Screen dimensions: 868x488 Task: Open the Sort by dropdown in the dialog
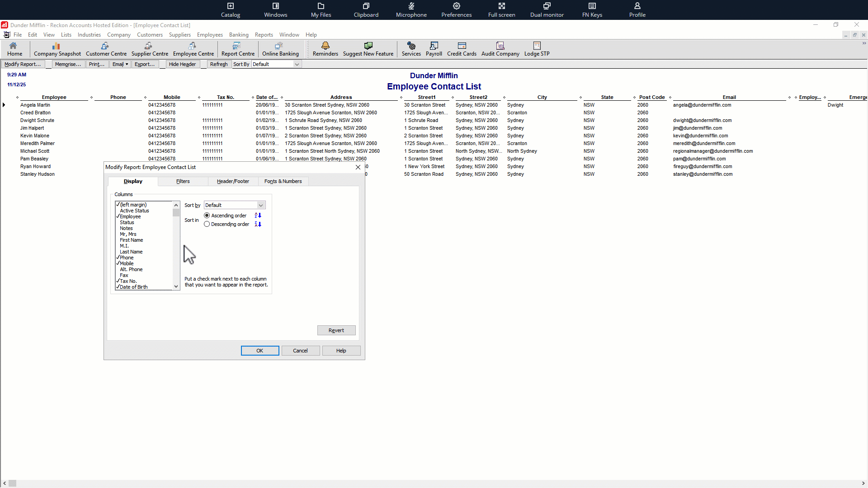point(261,205)
